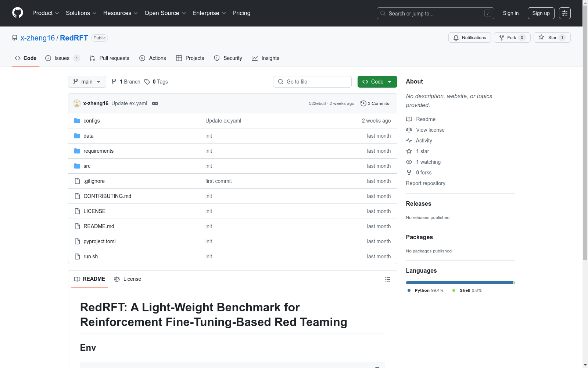Open the main branch selector dropdown
The image size is (588, 368).
pos(87,82)
